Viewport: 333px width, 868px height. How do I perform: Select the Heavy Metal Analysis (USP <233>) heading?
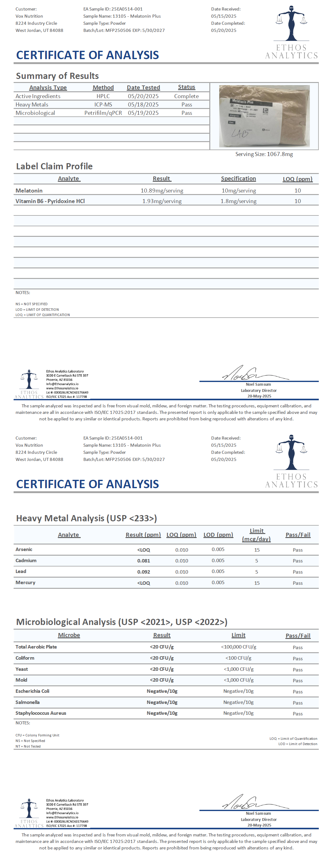pos(87,518)
